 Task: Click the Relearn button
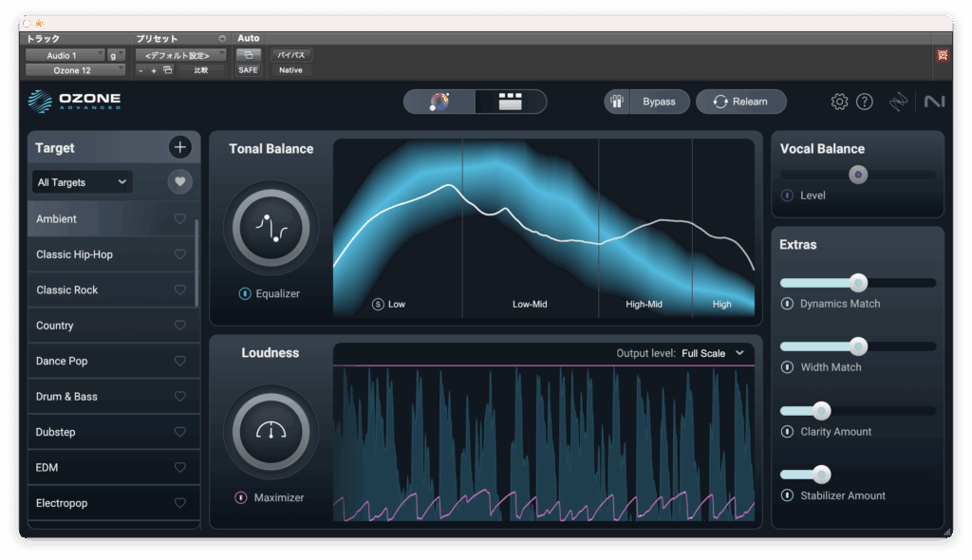(740, 102)
